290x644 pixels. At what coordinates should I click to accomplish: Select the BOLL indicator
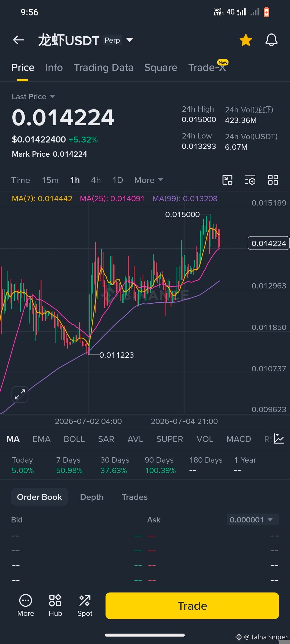[x=74, y=439]
